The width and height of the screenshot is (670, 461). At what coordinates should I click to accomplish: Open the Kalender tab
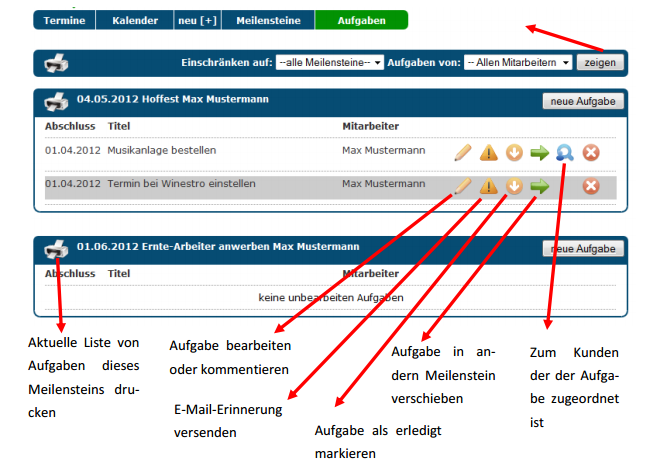click(x=134, y=20)
